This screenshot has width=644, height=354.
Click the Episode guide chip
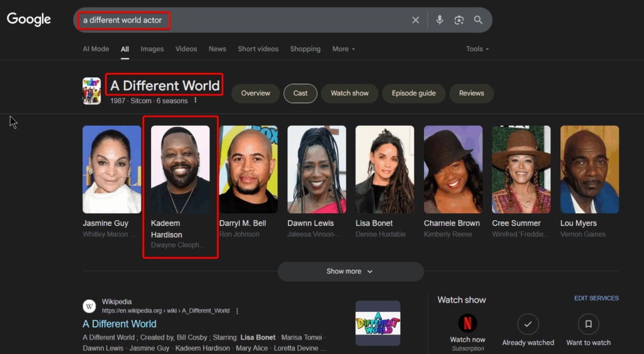[x=414, y=93]
